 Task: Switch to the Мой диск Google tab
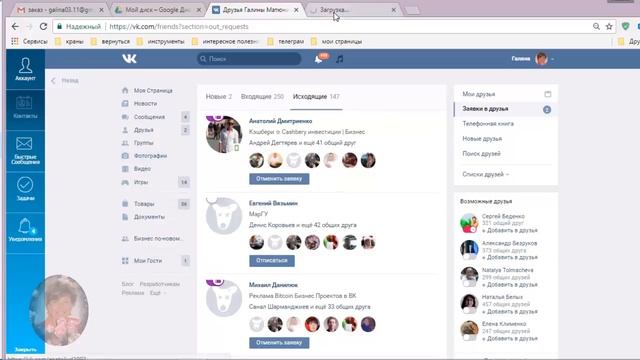point(158,10)
